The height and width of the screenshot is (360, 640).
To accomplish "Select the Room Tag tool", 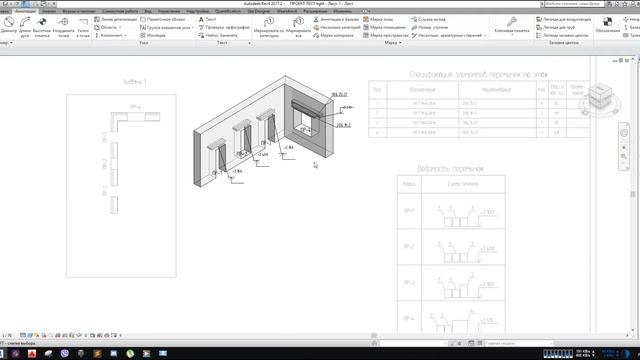I will coord(384,27).
